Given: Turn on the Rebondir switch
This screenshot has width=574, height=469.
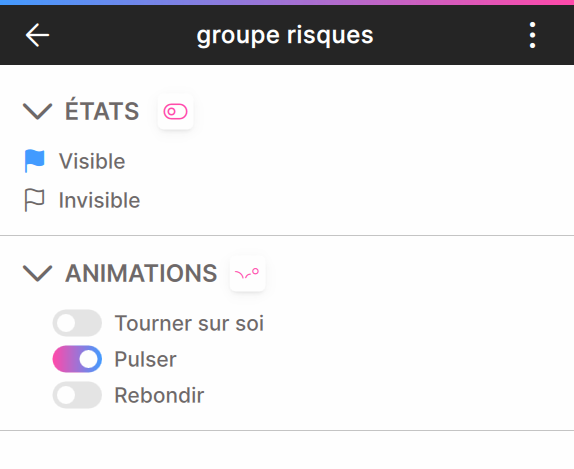Looking at the screenshot, I should click(77, 395).
